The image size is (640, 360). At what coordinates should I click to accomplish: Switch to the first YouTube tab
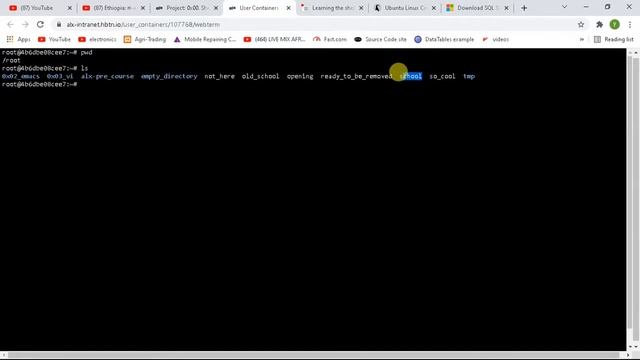pyautogui.click(x=36, y=8)
